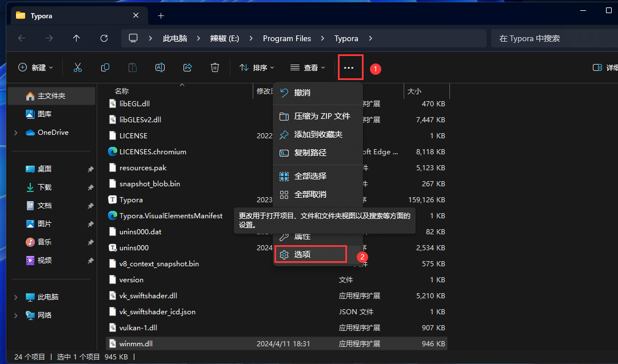The height and width of the screenshot is (364, 618).
Task: Select 主文件夹 in navigation pane
Action: click(51, 96)
